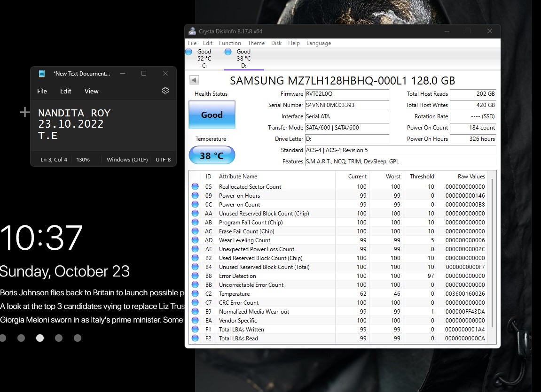Click the CrystalDiskInfo title bar app icon
The height and width of the screenshot is (392, 541).
(x=192, y=31)
